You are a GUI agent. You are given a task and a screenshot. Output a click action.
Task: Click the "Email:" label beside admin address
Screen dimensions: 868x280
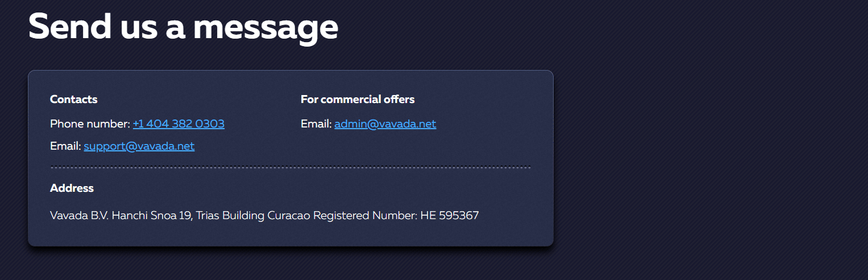pyautogui.click(x=316, y=124)
